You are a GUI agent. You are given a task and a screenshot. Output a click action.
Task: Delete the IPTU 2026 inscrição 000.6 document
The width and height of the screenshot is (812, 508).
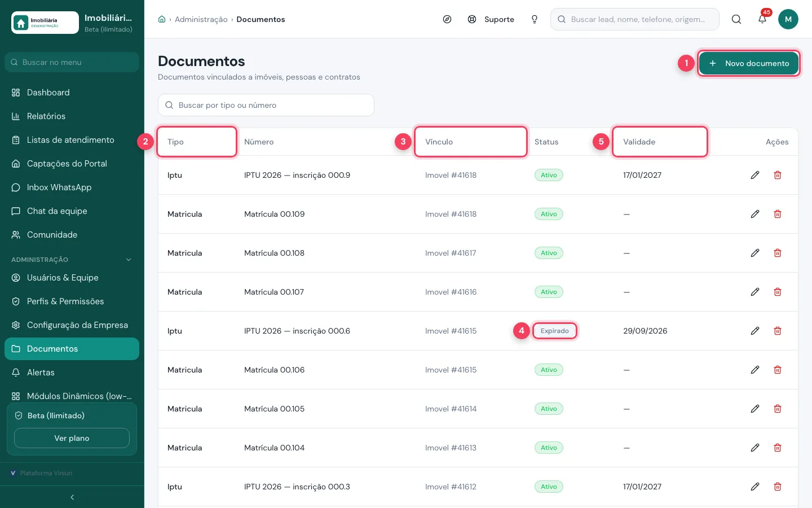click(778, 331)
